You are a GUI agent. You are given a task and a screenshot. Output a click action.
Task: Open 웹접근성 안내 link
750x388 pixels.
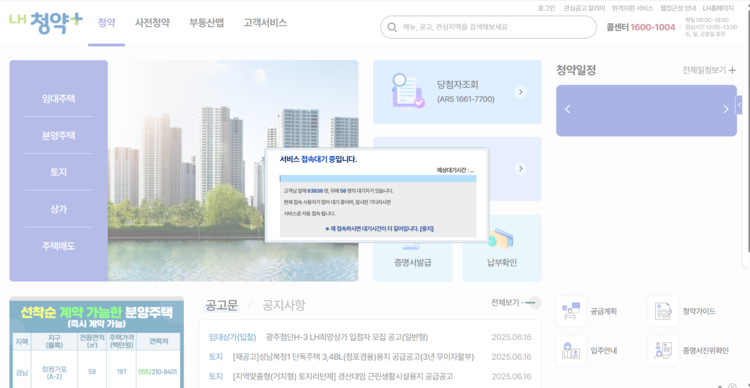coord(678,8)
